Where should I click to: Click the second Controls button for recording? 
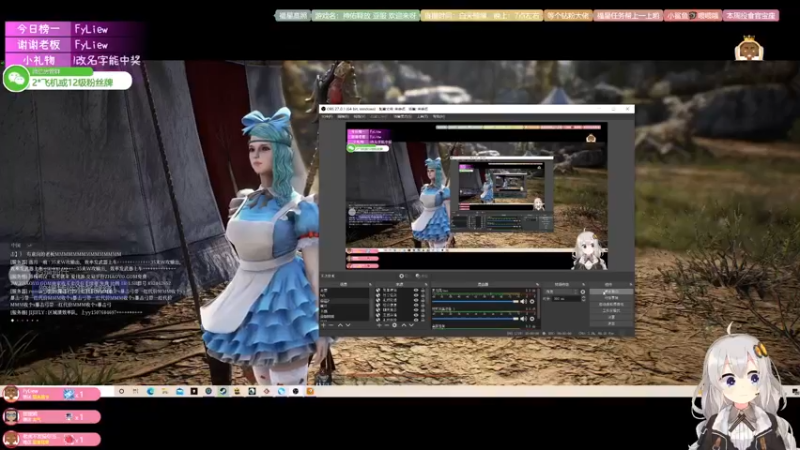coord(611,297)
